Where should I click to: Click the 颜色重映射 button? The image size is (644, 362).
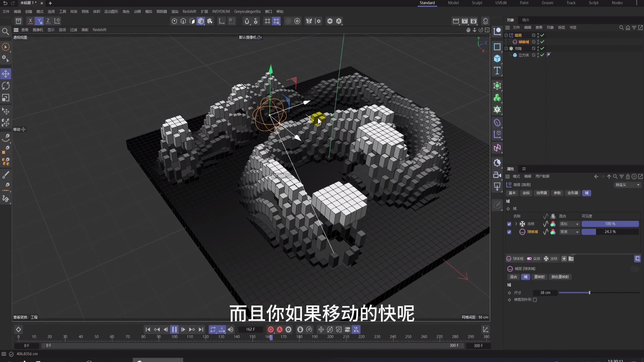point(560,277)
